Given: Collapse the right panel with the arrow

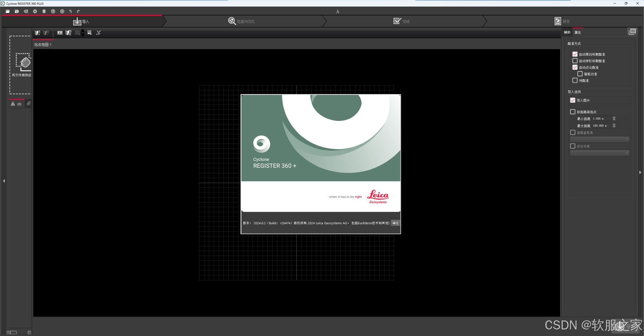Looking at the screenshot, I should [x=640, y=172].
